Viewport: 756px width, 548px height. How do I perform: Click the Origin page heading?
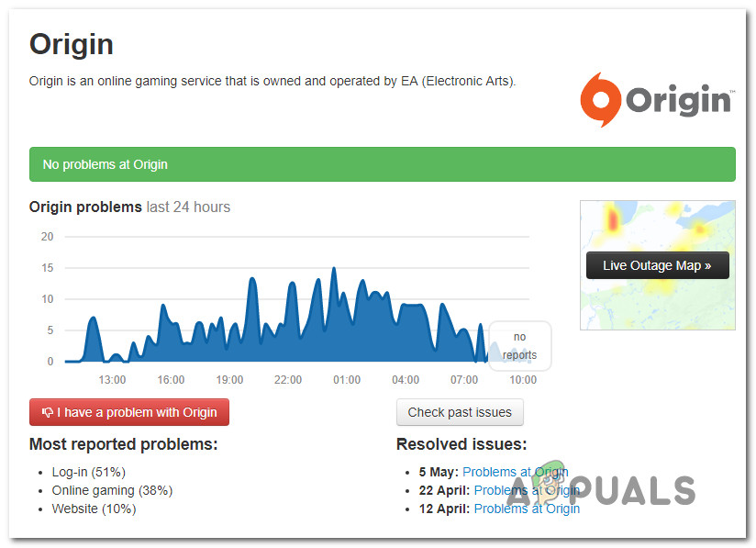tap(72, 44)
